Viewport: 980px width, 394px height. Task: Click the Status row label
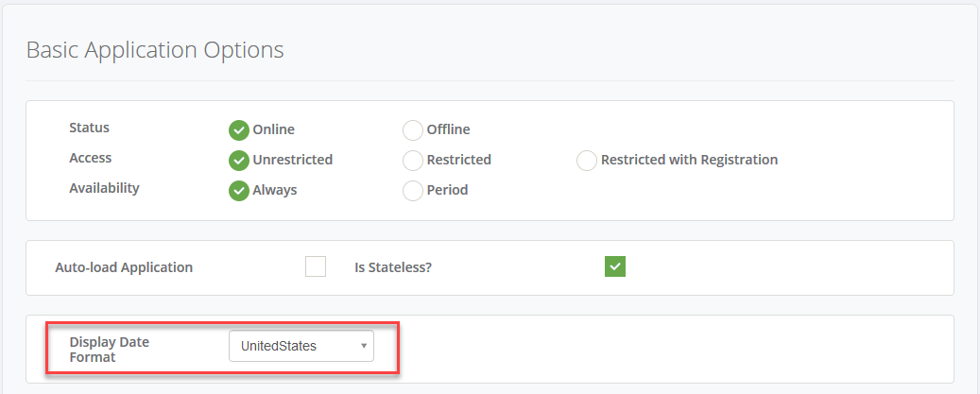coord(90,128)
